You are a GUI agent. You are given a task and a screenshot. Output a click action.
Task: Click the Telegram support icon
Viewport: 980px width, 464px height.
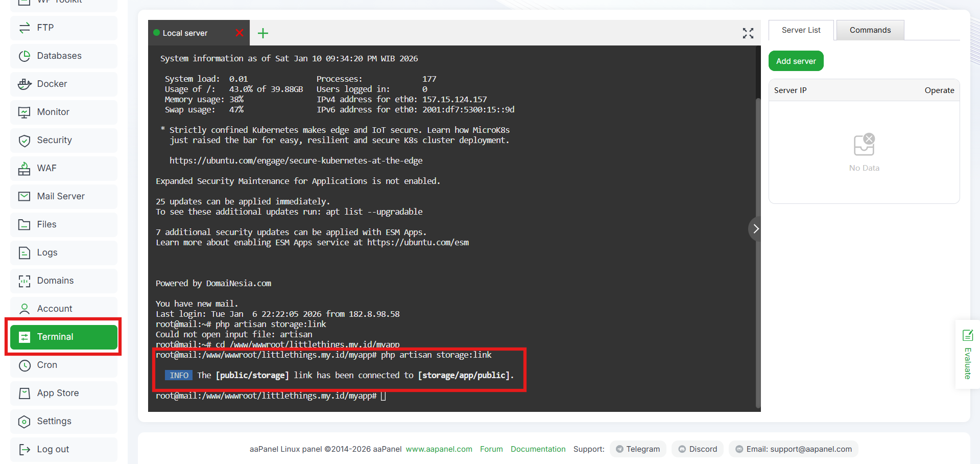coord(619,449)
